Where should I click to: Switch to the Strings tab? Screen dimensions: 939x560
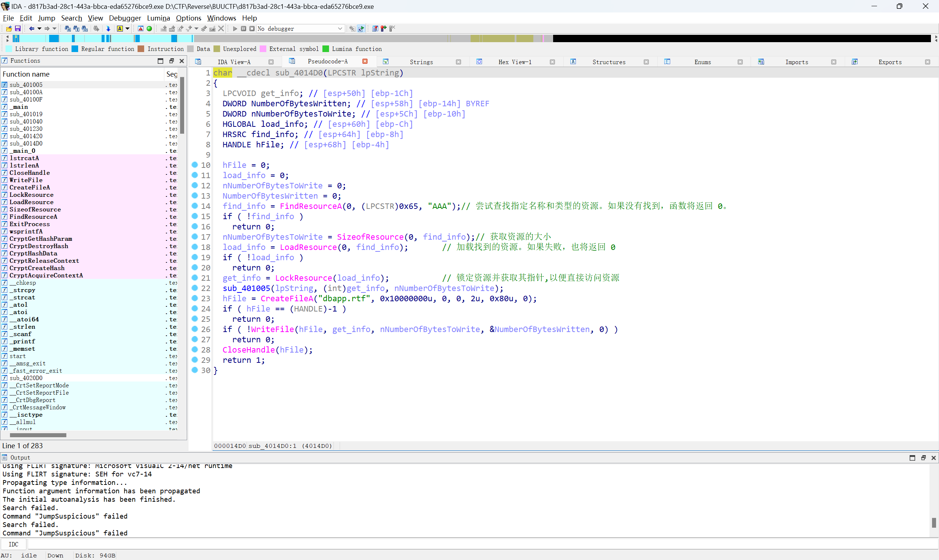421,62
